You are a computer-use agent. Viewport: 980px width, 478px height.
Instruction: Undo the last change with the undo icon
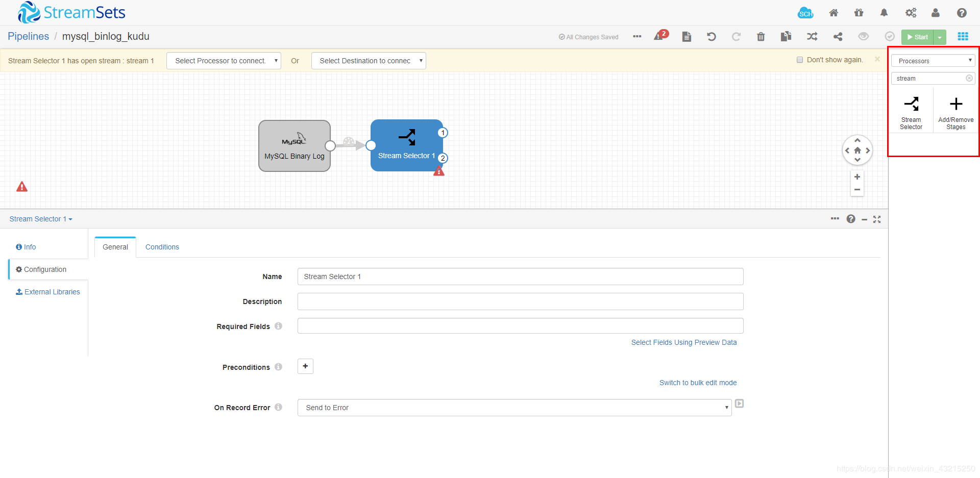coord(711,37)
